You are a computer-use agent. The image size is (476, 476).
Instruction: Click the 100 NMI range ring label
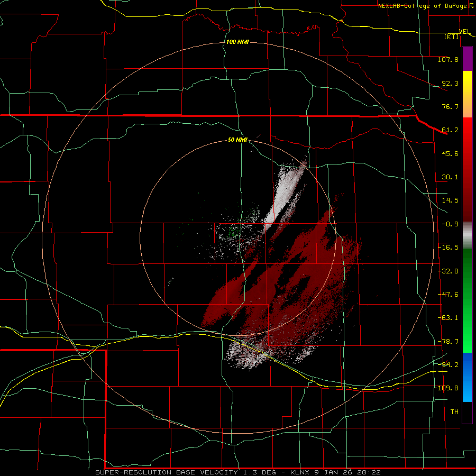(237, 42)
